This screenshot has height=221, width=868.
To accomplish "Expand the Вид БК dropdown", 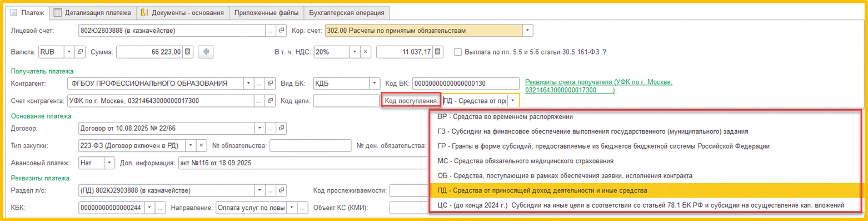I will [375, 84].
